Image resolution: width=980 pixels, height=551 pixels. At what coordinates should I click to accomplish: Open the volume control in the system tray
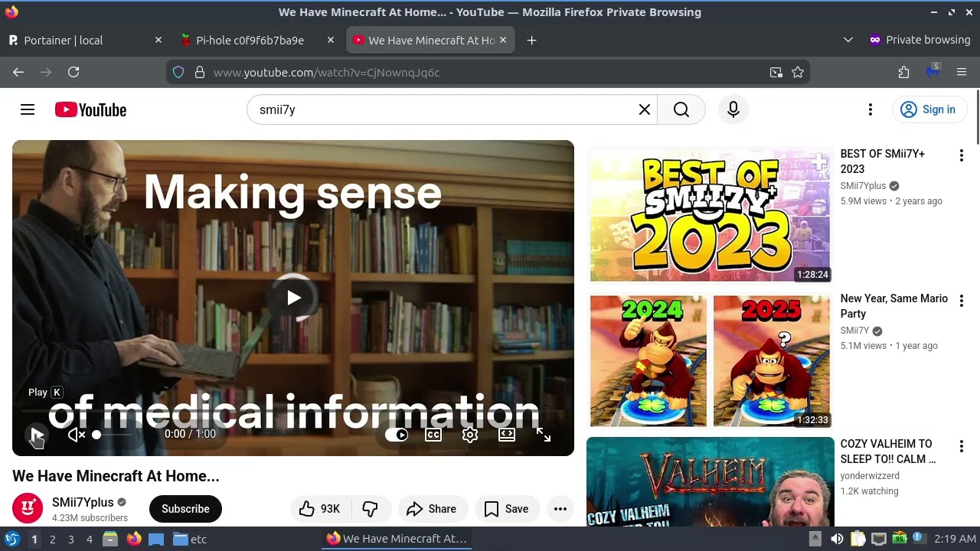coord(837,539)
